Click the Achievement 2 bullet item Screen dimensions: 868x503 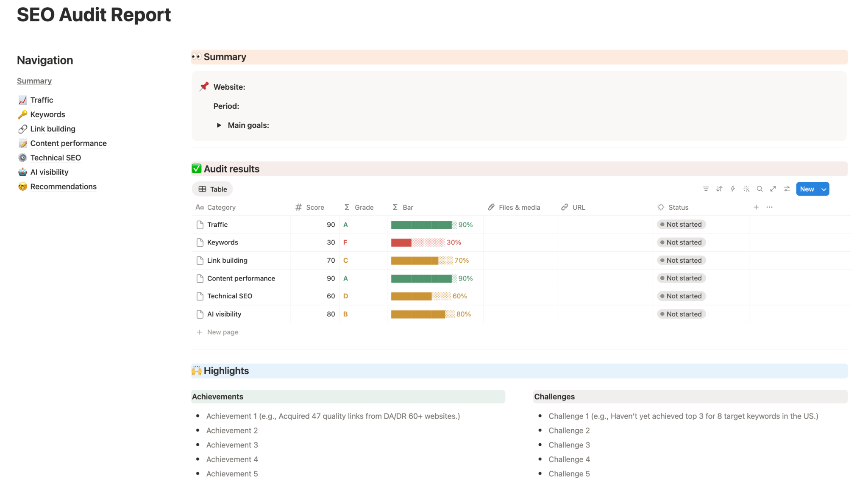(232, 431)
